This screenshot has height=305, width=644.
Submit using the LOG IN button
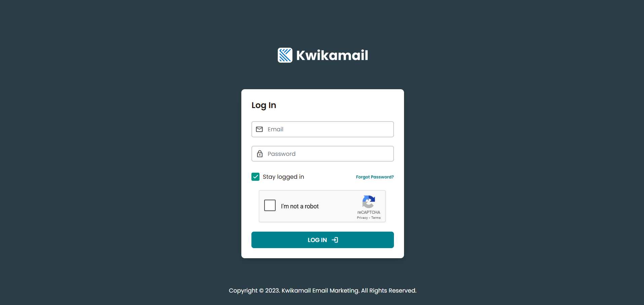click(x=323, y=240)
